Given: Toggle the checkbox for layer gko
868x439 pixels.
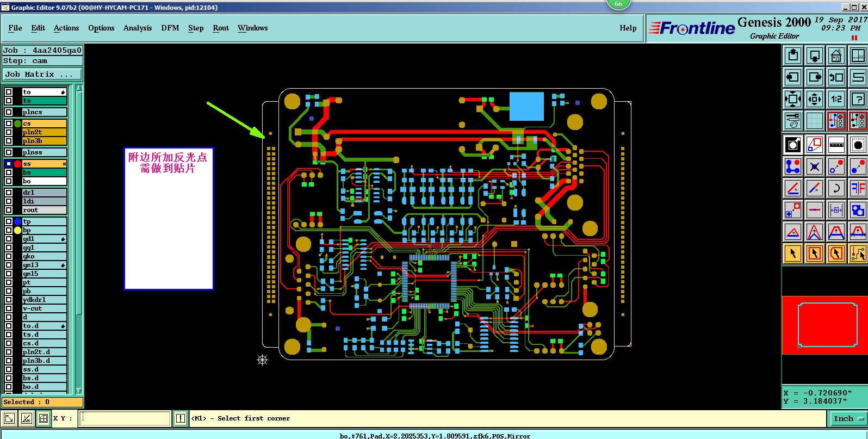Looking at the screenshot, I should [9, 256].
